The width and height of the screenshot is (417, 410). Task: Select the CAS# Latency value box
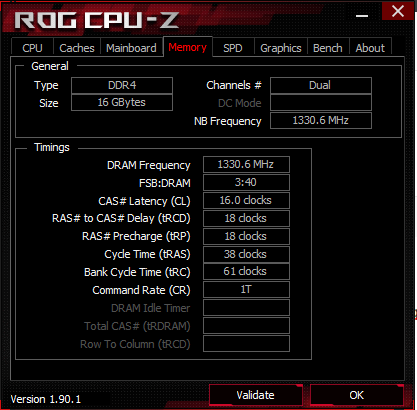click(246, 200)
